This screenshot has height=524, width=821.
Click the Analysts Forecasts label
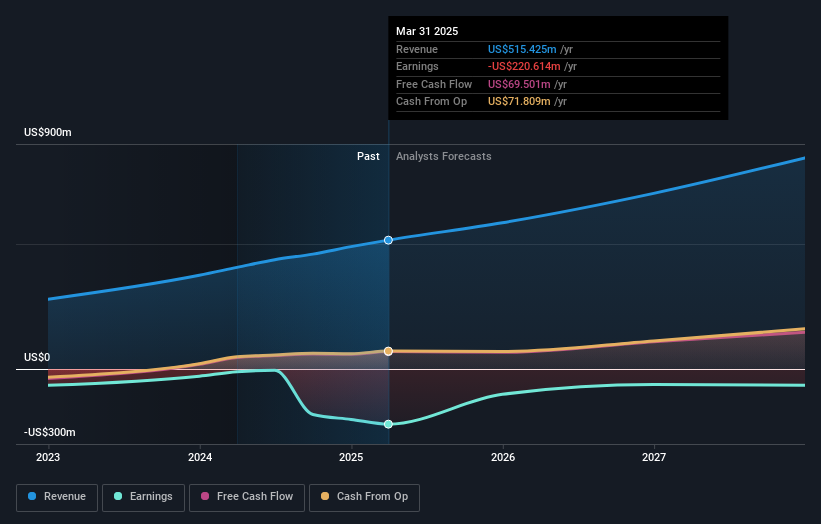click(443, 157)
